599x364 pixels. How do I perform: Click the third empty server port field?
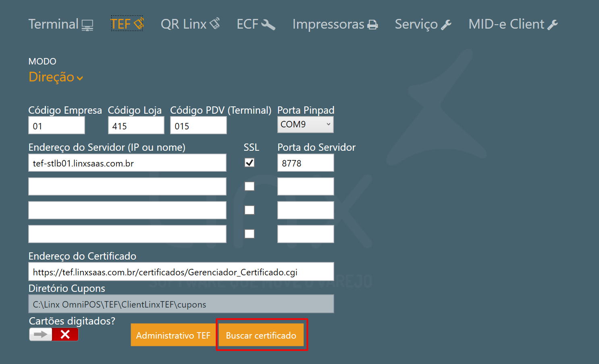click(306, 210)
